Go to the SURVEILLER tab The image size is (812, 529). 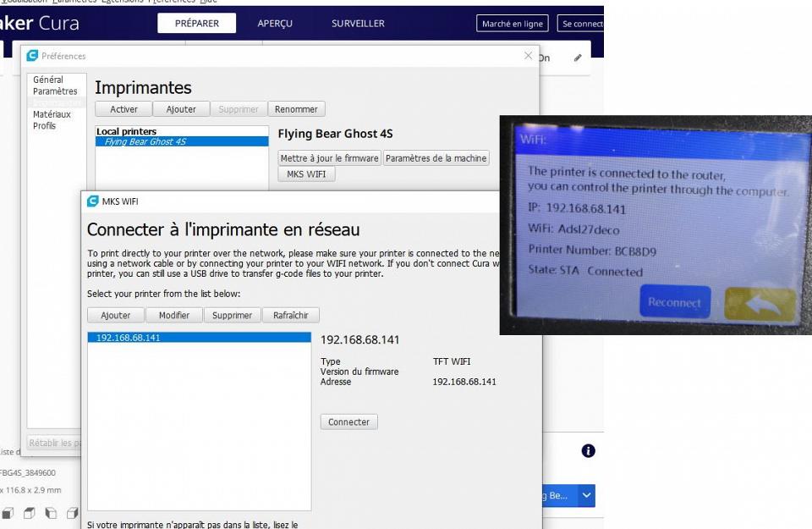(x=358, y=24)
